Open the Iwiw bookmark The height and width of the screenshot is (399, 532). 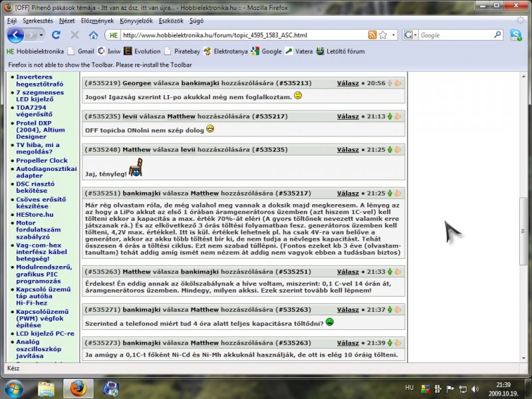click(109, 51)
